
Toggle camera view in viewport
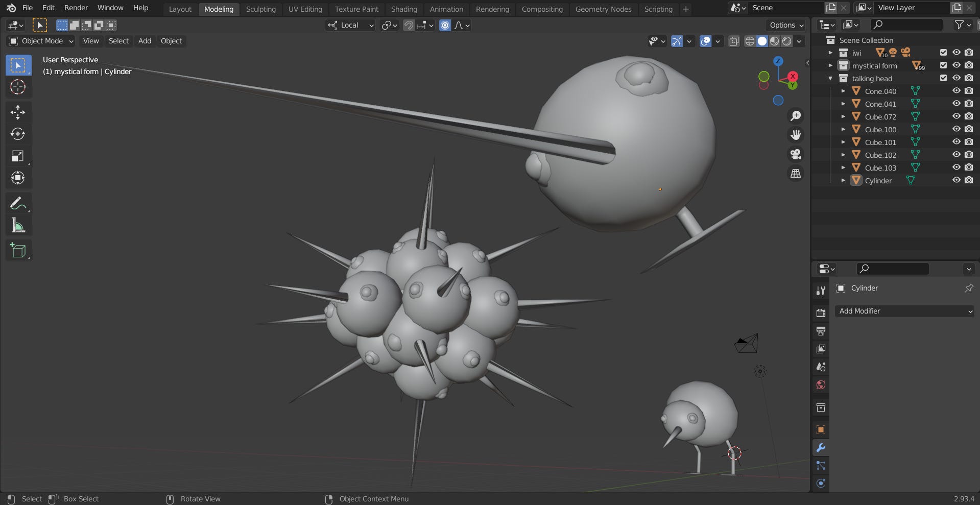pyautogui.click(x=796, y=154)
